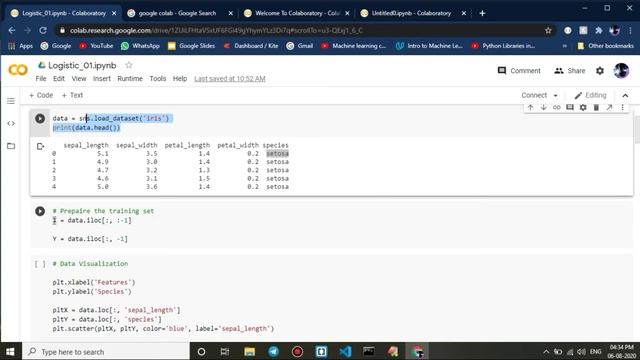Screen dimensions: 640x360
Task: Add a comment to the cell
Action: [x=570, y=107]
